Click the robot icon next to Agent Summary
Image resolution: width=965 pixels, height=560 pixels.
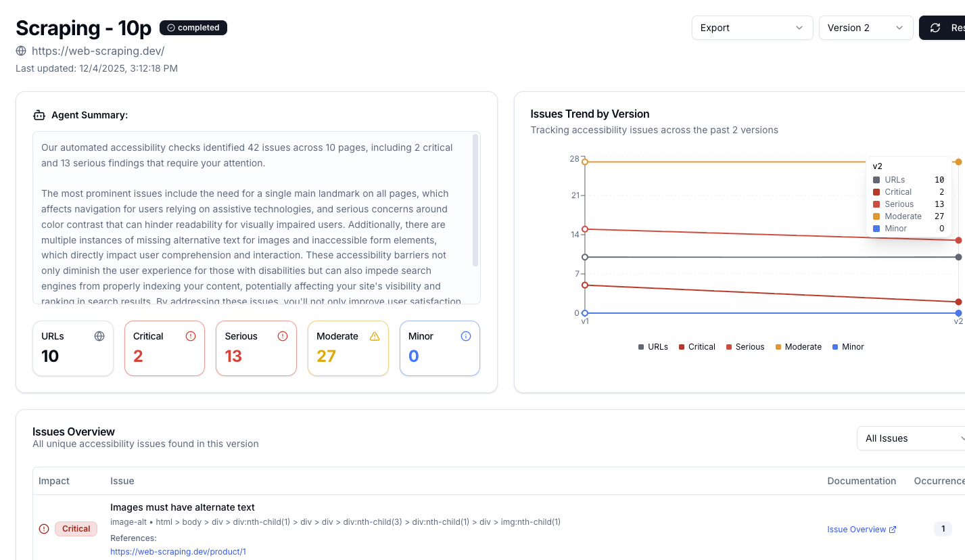(39, 115)
